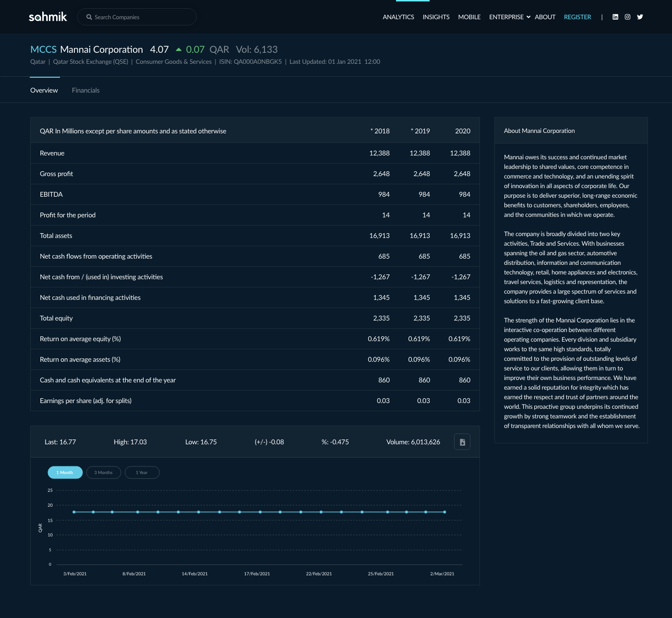The width and height of the screenshot is (672, 618).
Task: Click Net cash used in financing activities
Action: click(x=90, y=297)
